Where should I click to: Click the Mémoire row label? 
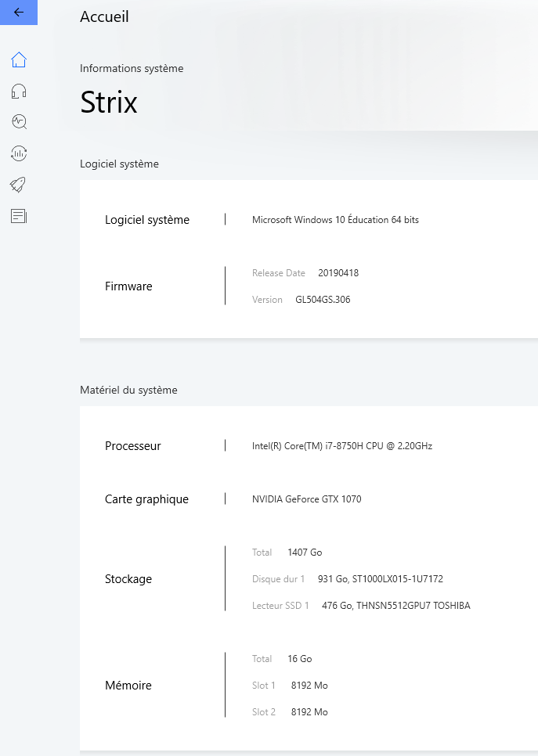(x=128, y=686)
